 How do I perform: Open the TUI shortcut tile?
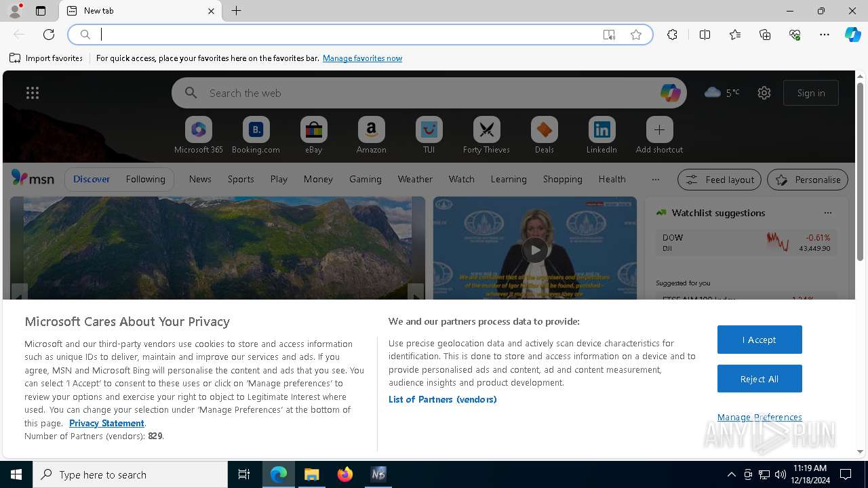coord(429,136)
